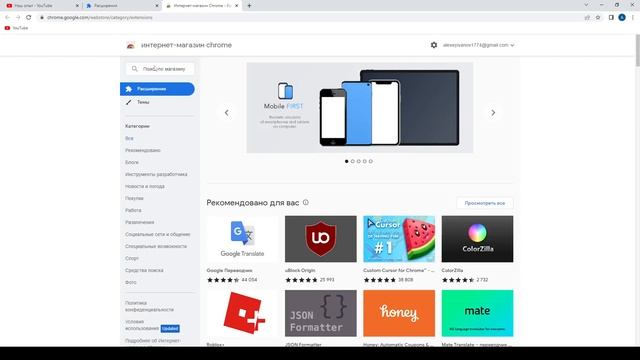Close the Расширения tab

coord(157,6)
